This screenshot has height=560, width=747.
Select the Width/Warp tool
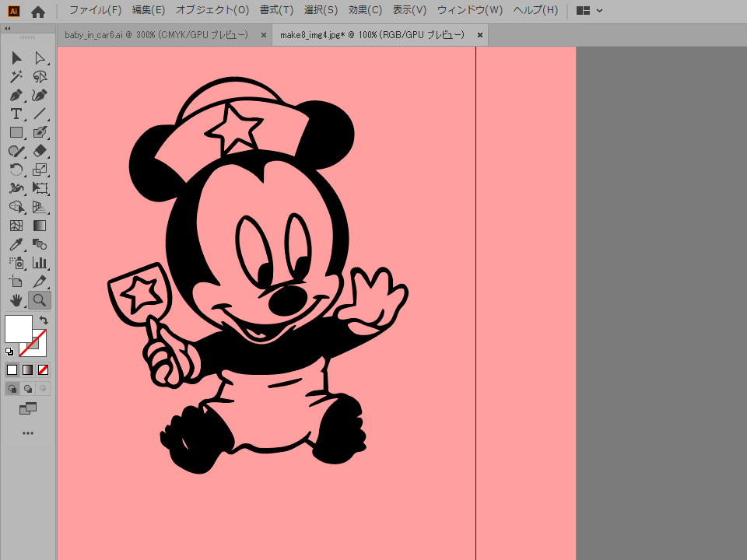point(16,188)
